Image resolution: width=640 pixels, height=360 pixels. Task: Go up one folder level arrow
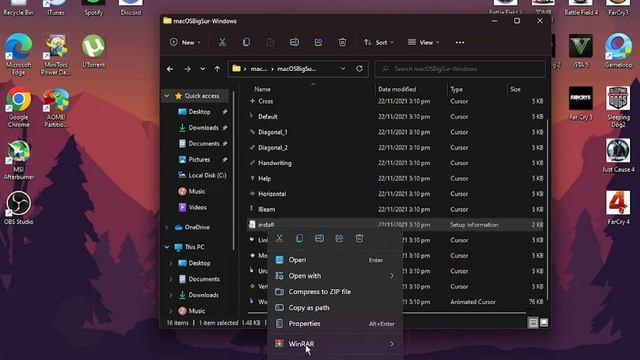pyautogui.click(x=217, y=69)
